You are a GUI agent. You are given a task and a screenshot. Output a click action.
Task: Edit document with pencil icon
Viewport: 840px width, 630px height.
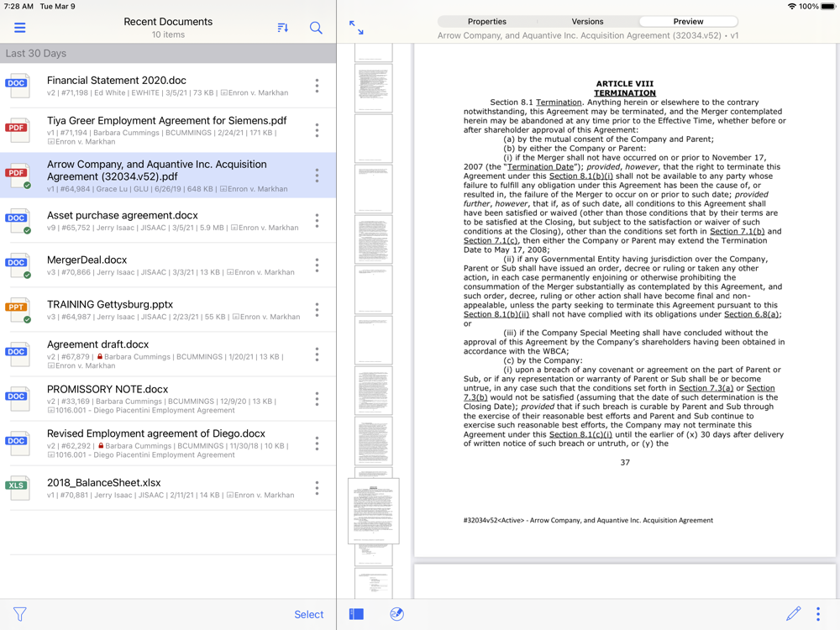(x=794, y=613)
